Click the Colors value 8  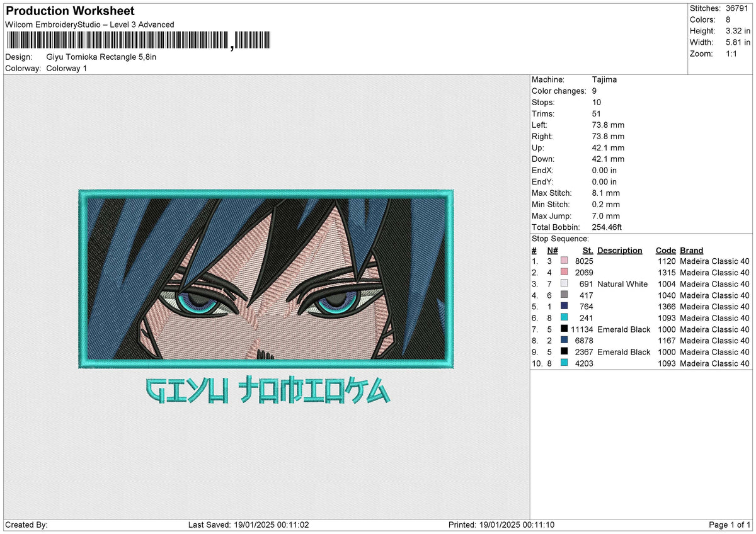728,20
